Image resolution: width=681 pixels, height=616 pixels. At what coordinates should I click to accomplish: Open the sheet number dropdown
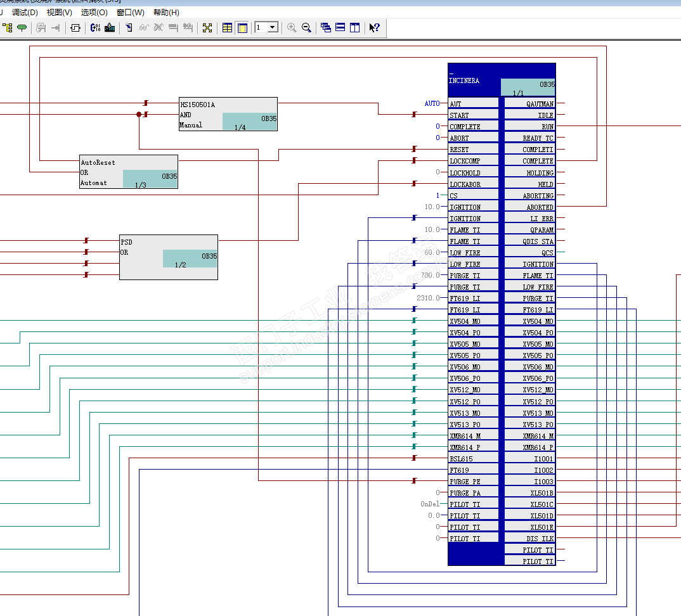[273, 27]
